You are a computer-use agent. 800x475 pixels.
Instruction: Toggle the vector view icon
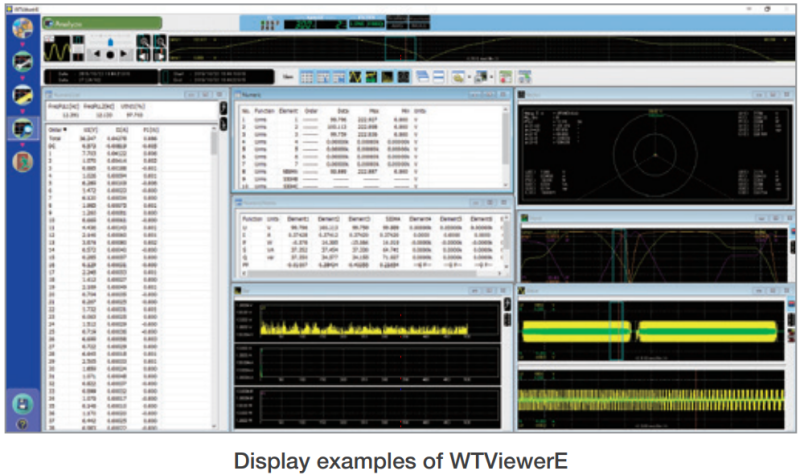click(404, 77)
